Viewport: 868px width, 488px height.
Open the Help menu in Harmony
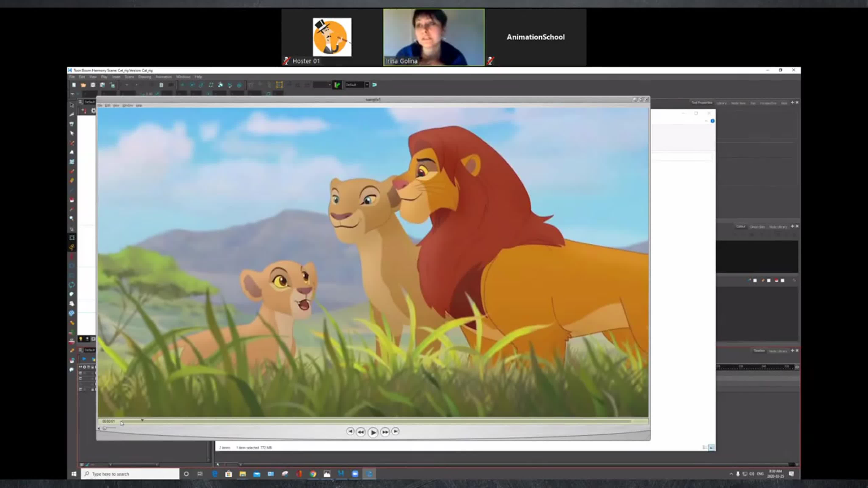[198, 77]
